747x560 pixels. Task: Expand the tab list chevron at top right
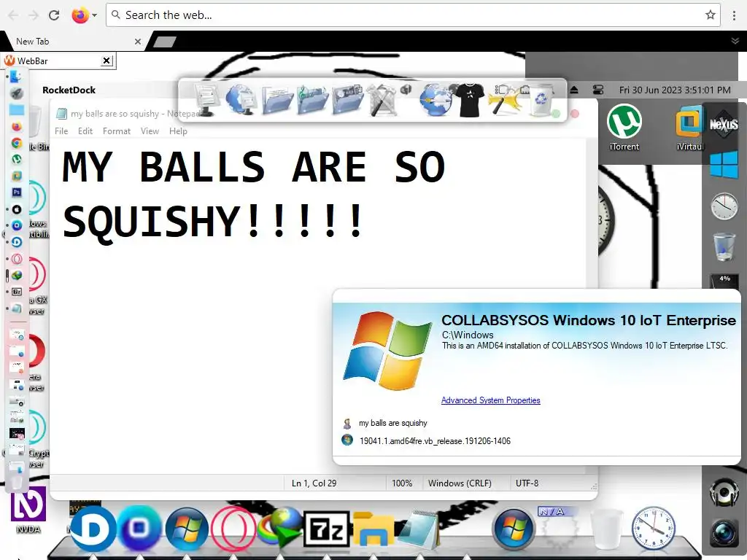(735, 42)
